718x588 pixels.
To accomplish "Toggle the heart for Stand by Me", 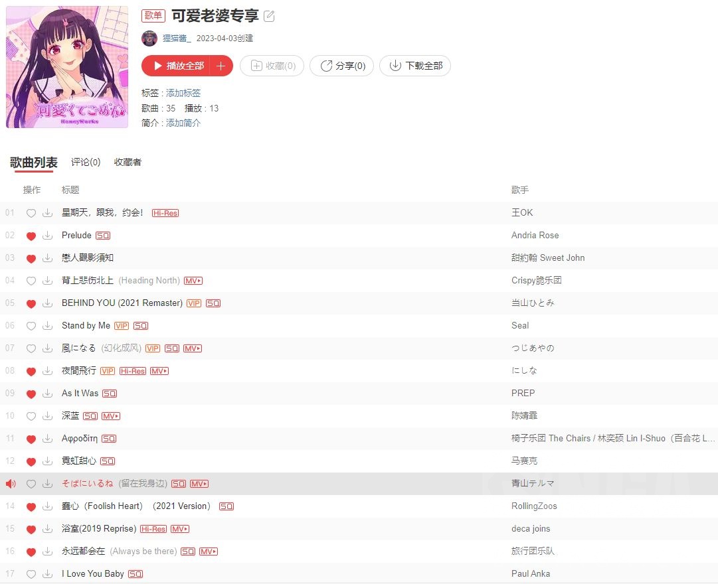I will click(x=31, y=326).
